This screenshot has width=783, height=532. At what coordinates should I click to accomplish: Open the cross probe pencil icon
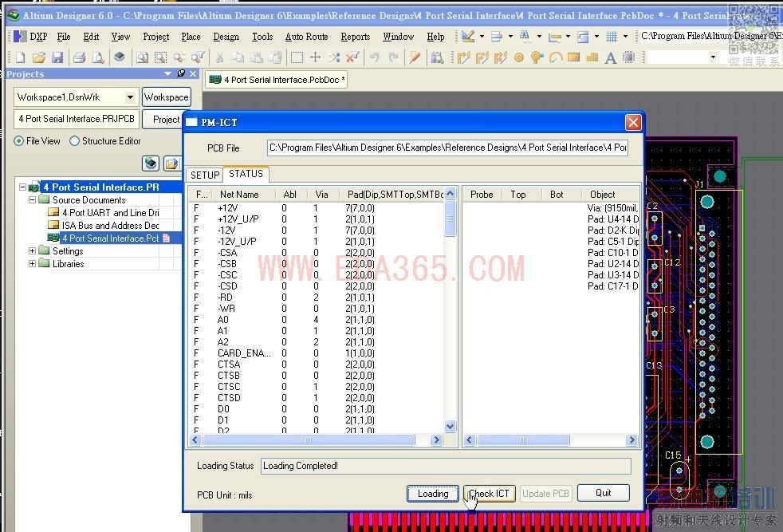pos(415,57)
